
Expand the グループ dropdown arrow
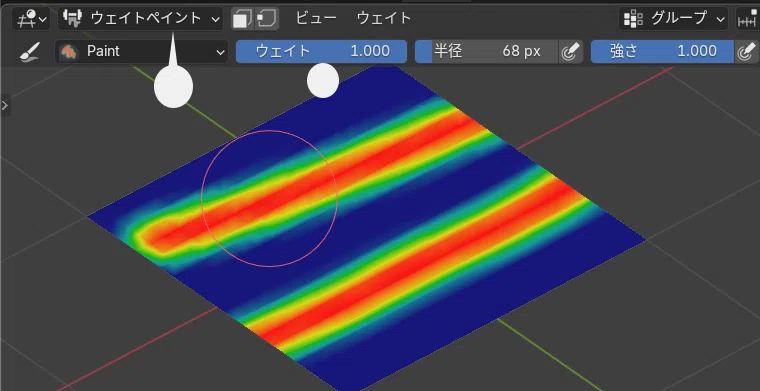(721, 19)
